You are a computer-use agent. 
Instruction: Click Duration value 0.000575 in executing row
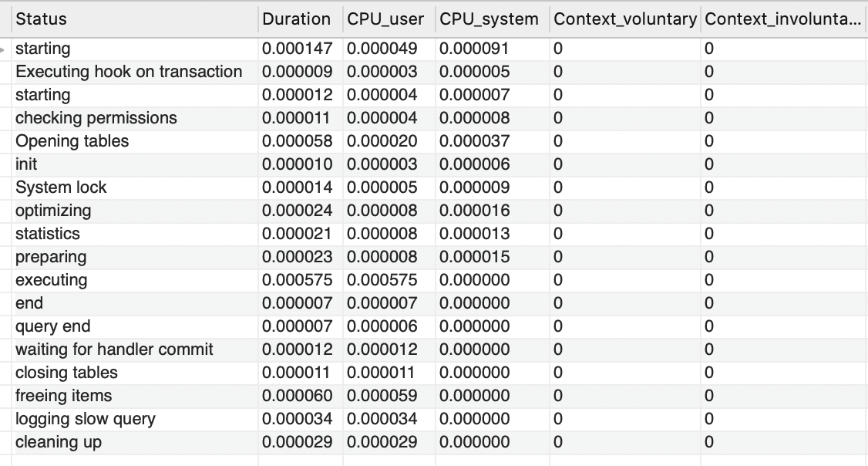coord(297,280)
